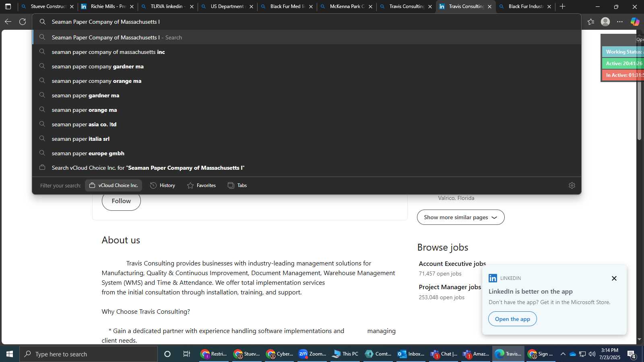Show hidden system tray icons

coord(563,354)
